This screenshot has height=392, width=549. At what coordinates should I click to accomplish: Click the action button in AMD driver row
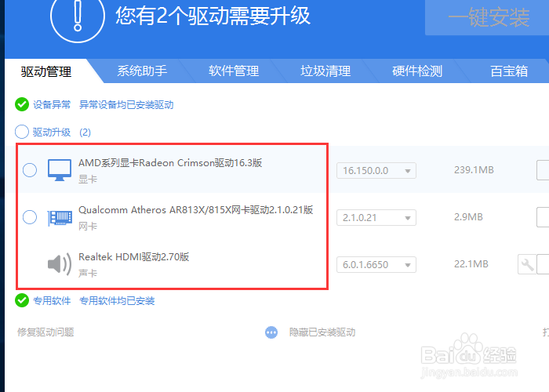[543, 170]
